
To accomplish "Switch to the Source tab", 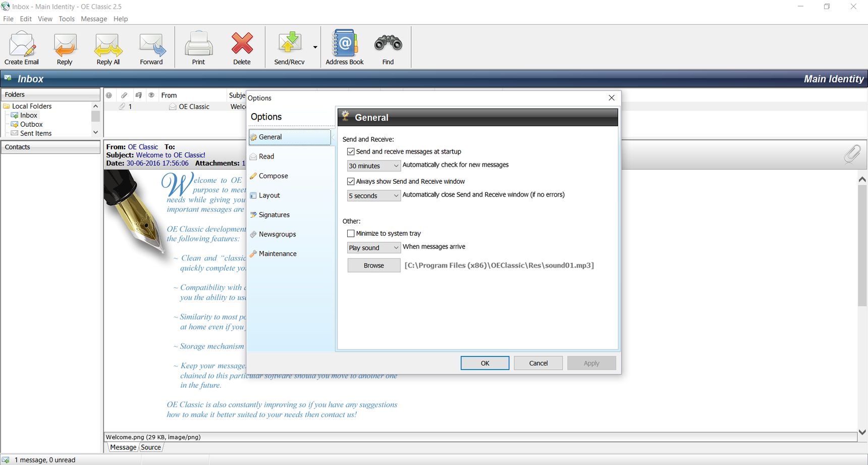I will 151,447.
